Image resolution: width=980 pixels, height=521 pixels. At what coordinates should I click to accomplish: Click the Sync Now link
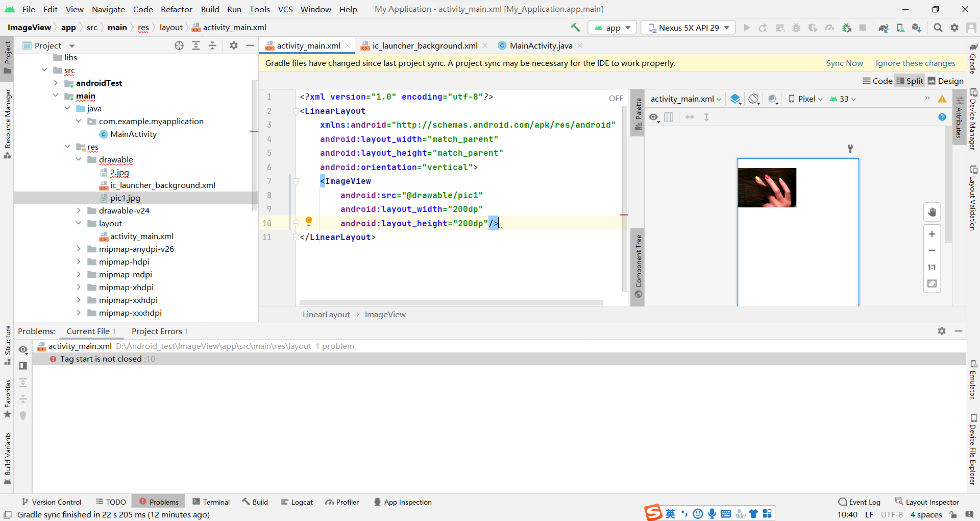coord(844,63)
